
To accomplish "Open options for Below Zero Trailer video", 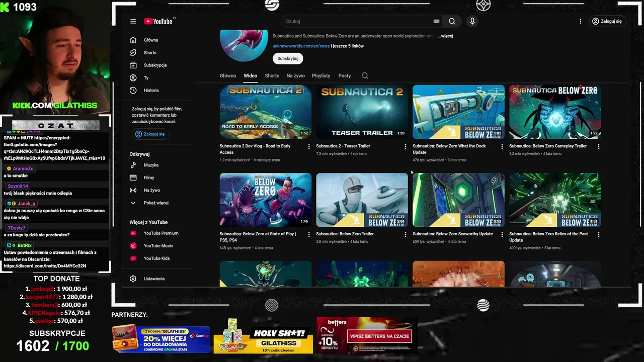I will (x=406, y=234).
